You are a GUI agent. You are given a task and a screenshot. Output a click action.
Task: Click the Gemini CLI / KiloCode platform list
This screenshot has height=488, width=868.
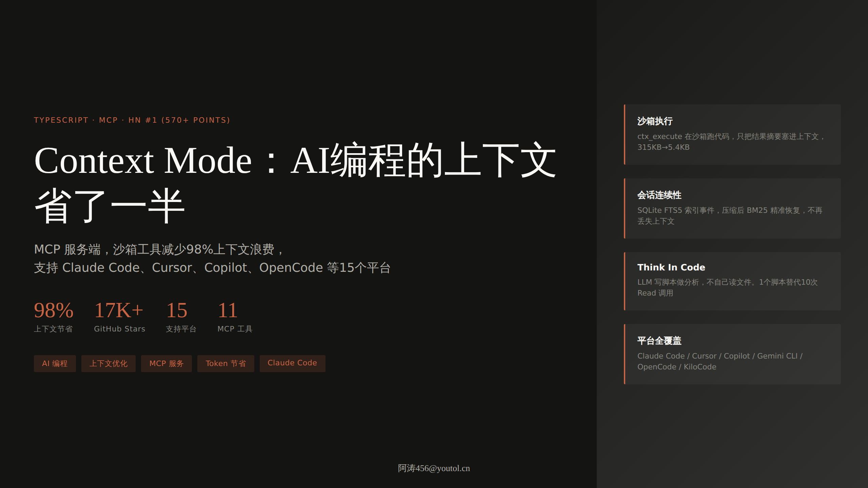720,361
